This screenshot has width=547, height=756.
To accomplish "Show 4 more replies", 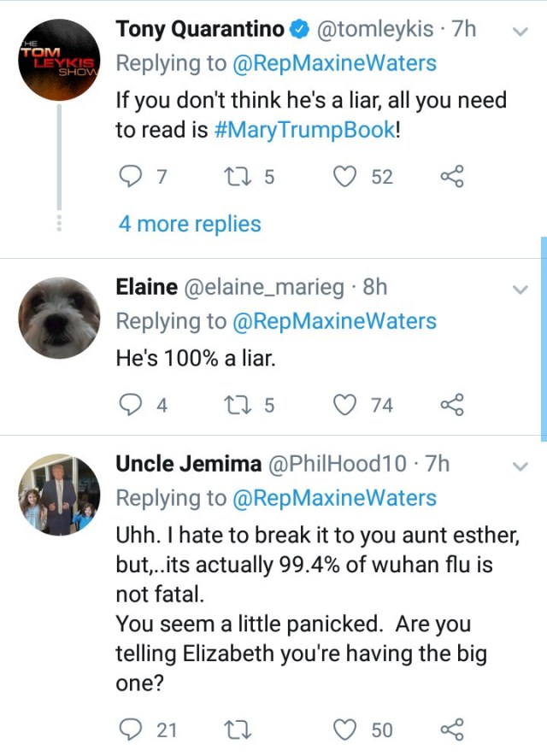I will point(190,224).
